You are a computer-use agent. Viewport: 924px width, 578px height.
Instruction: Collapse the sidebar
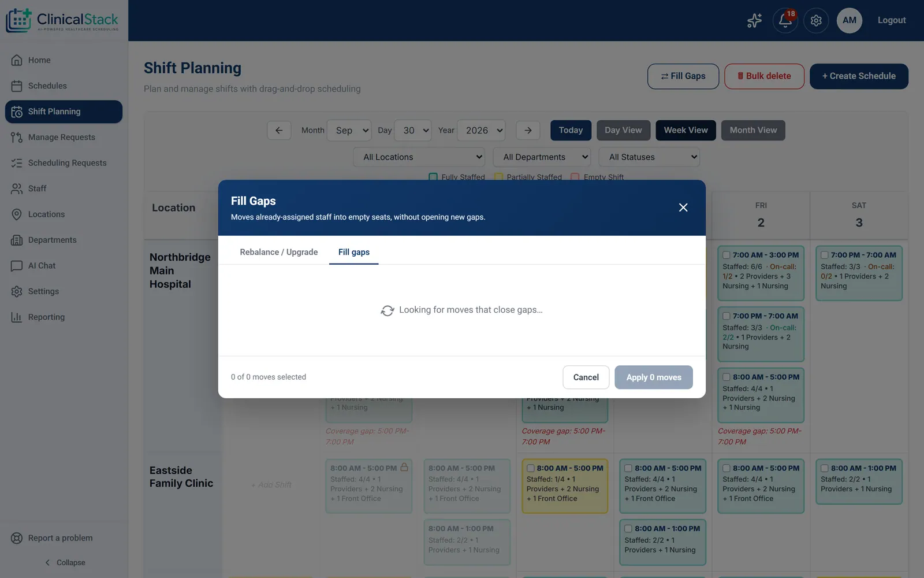pyautogui.click(x=65, y=562)
